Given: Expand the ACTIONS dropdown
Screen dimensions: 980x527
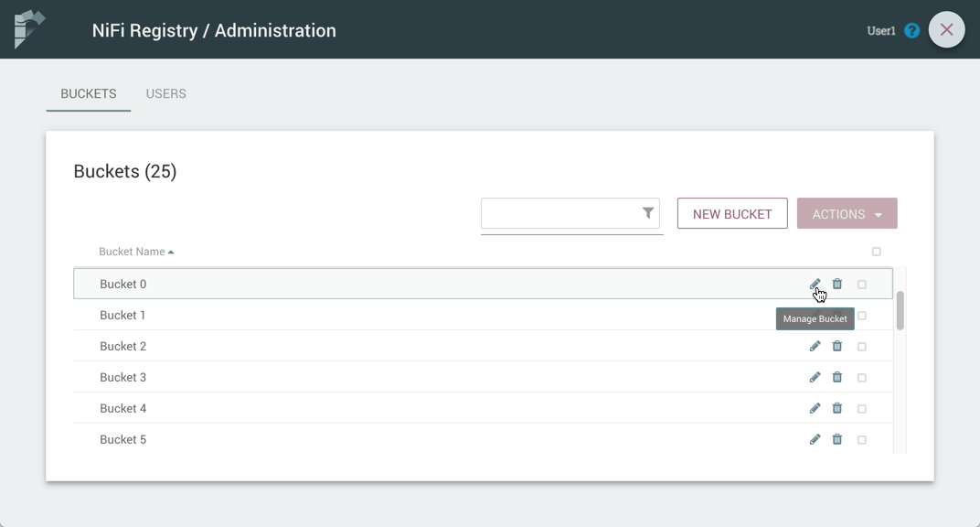Looking at the screenshot, I should click(x=847, y=214).
